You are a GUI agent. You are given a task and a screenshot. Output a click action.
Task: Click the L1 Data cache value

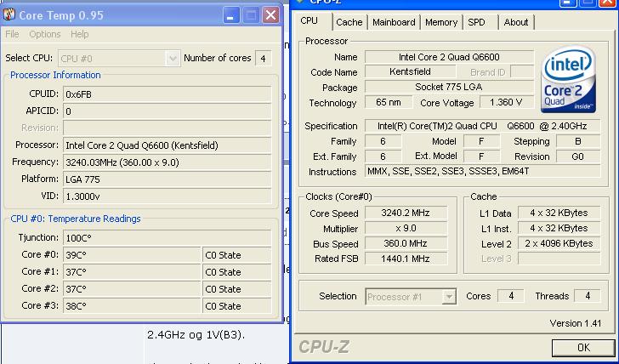pyautogui.click(x=559, y=213)
